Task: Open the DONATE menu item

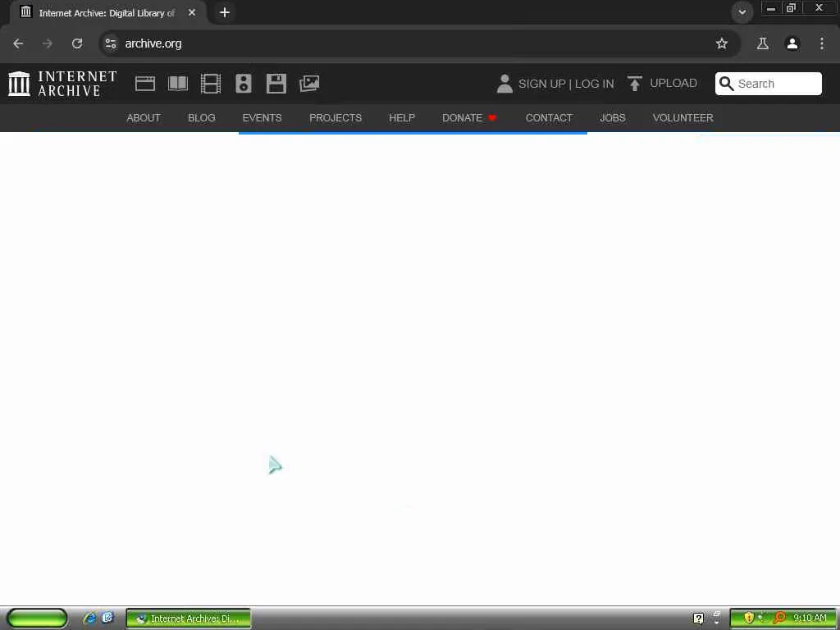Action: (469, 118)
